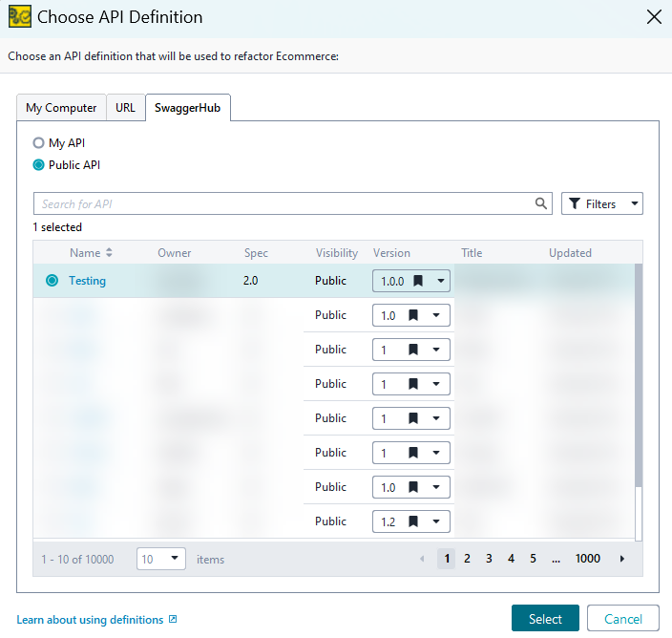
Task: Go to page 1000
Action: 588,558
